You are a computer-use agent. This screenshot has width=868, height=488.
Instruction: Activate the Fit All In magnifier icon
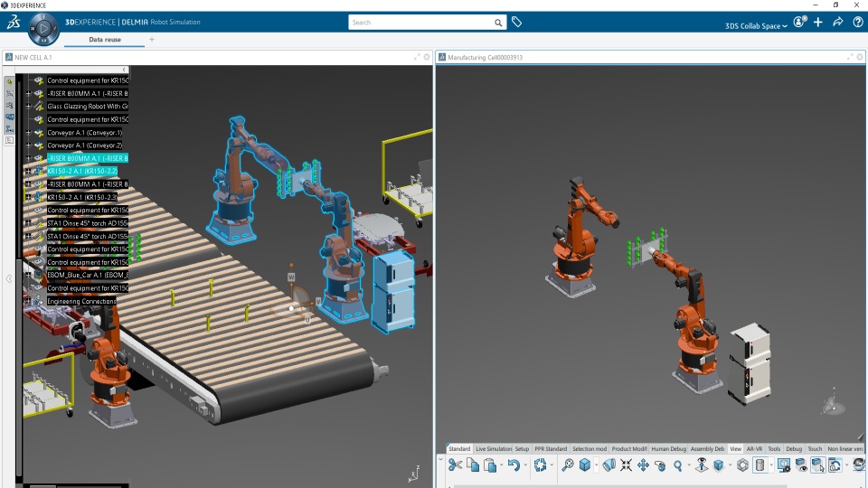coord(568,465)
